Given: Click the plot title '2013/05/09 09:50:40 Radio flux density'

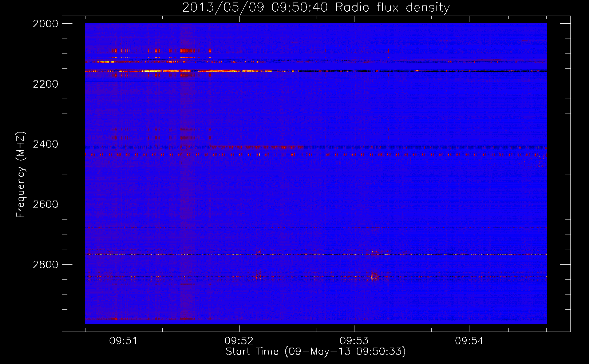Looking at the screenshot, I should [x=316, y=7].
